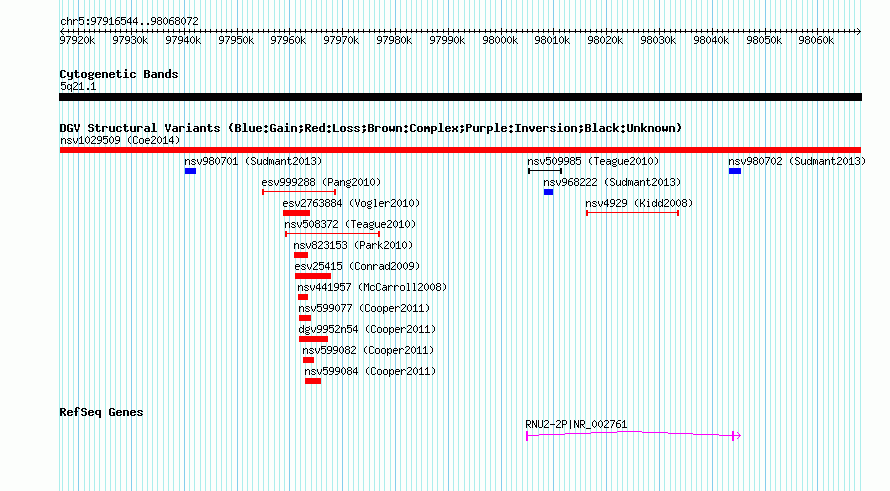This screenshot has height=491, width=890.
Task: Click nsv441957 (McCarroll2008) label
Action: [x=372, y=287]
